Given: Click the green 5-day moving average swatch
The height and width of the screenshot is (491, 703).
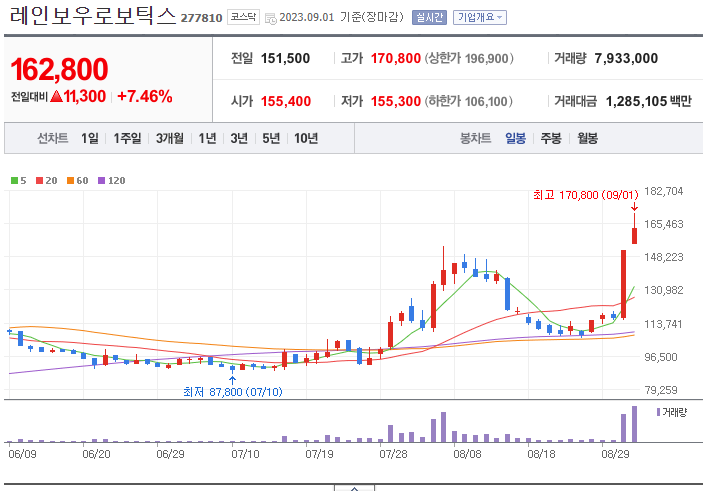Looking at the screenshot, I should pos(14,181).
